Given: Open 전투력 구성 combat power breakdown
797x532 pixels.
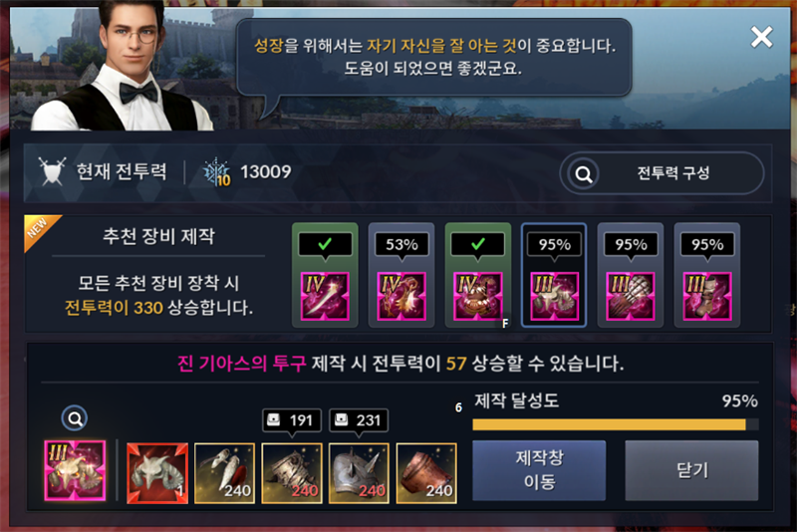Looking at the screenshot, I should click(x=662, y=173).
